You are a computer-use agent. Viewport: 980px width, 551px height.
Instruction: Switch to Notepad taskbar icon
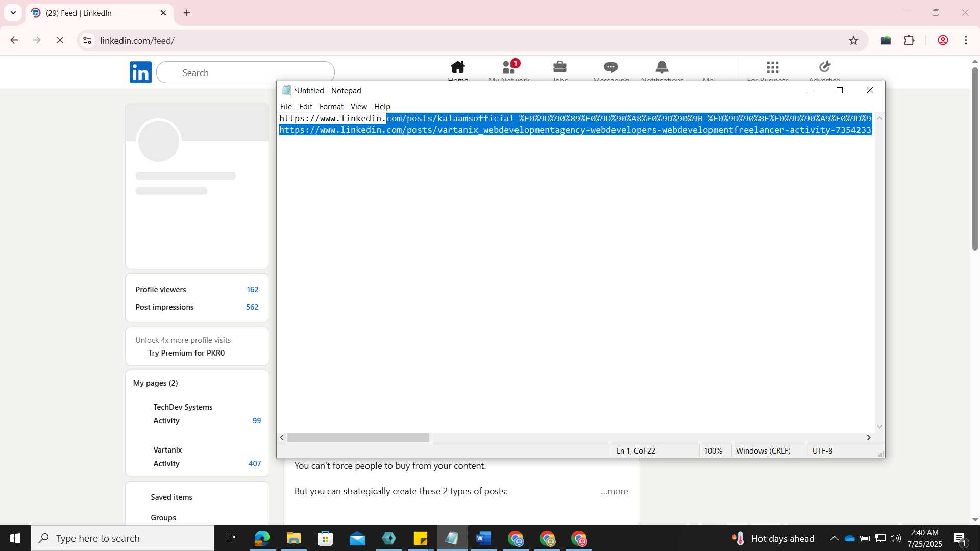452,538
